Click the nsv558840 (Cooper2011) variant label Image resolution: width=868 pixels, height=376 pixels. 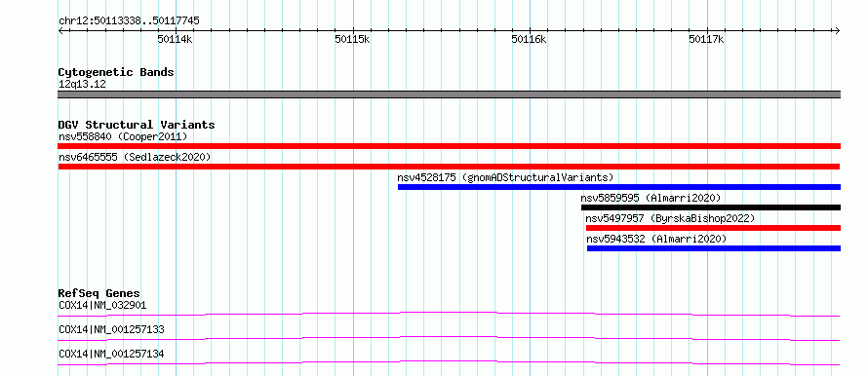(x=123, y=136)
